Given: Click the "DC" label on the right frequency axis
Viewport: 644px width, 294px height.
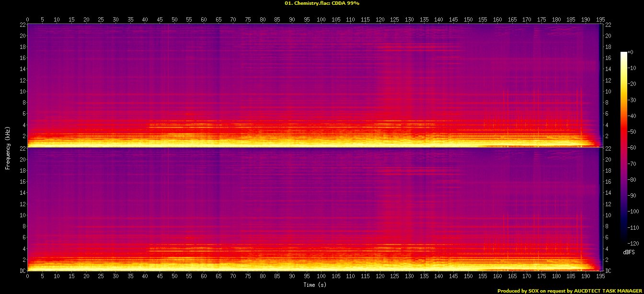Looking at the screenshot, I should click(x=609, y=271).
